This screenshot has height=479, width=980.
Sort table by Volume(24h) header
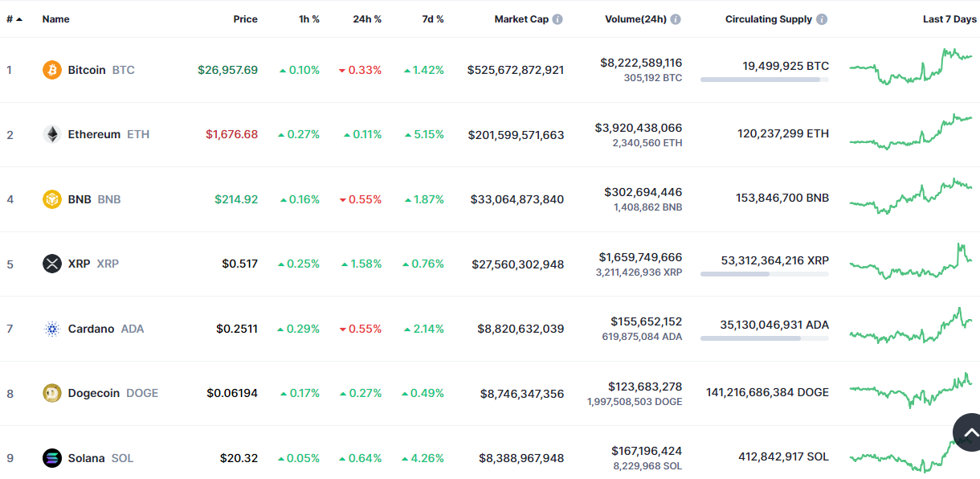(635, 19)
